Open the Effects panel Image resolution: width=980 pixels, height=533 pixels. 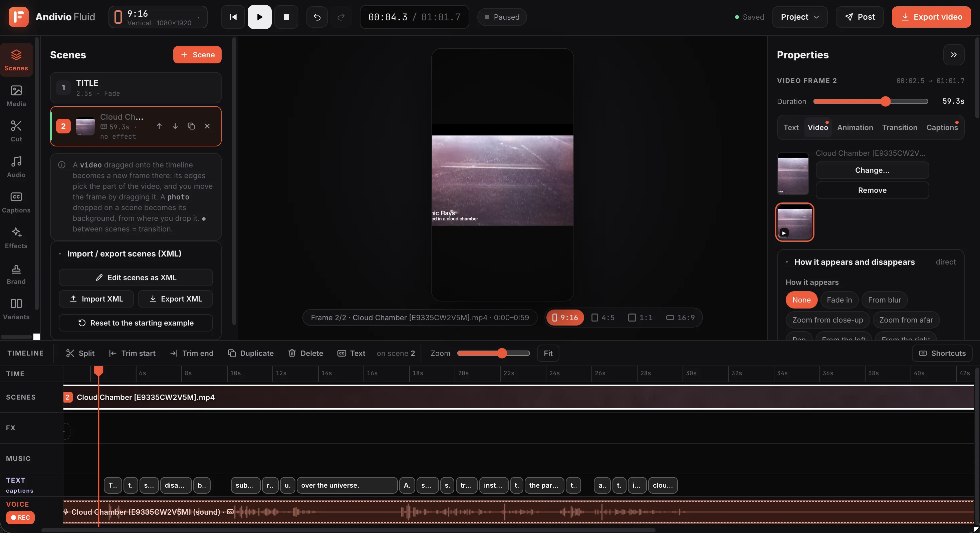16,237
